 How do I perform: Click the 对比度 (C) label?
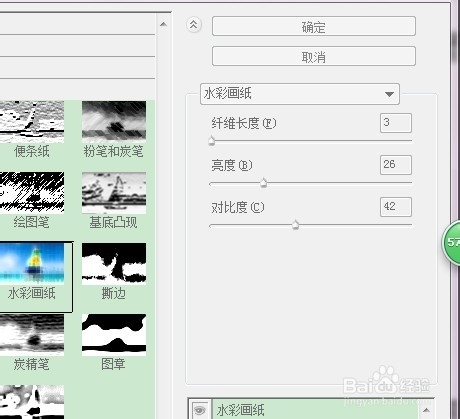click(238, 207)
